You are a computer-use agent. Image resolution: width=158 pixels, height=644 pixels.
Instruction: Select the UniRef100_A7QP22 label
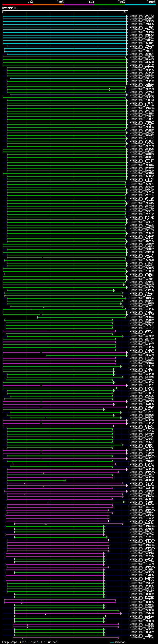pyautogui.click(x=142, y=38)
